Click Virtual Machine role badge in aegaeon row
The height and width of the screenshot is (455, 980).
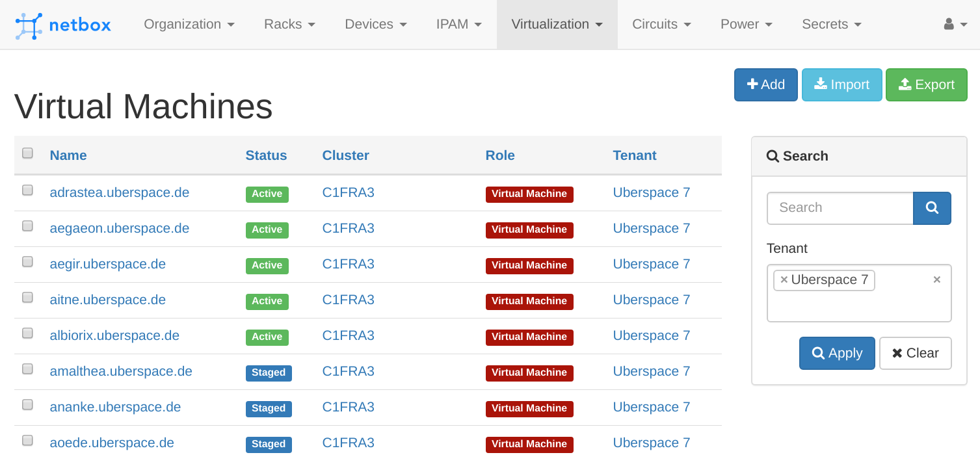click(x=529, y=229)
